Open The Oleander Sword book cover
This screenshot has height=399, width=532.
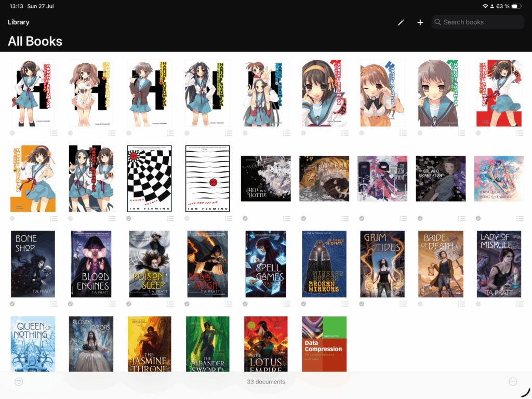coord(208,344)
